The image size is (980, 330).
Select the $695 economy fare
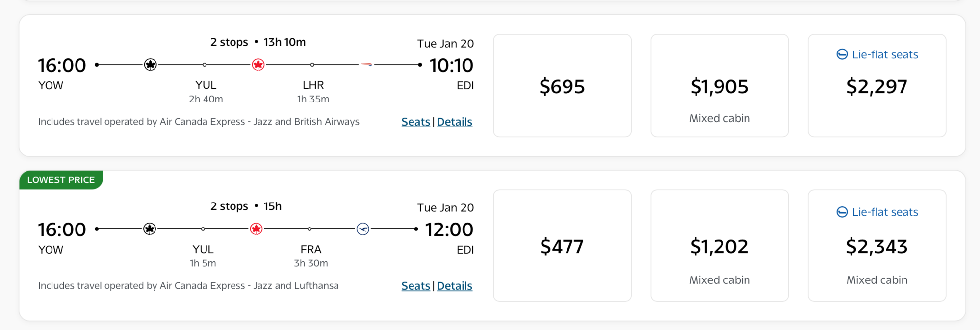click(x=562, y=86)
